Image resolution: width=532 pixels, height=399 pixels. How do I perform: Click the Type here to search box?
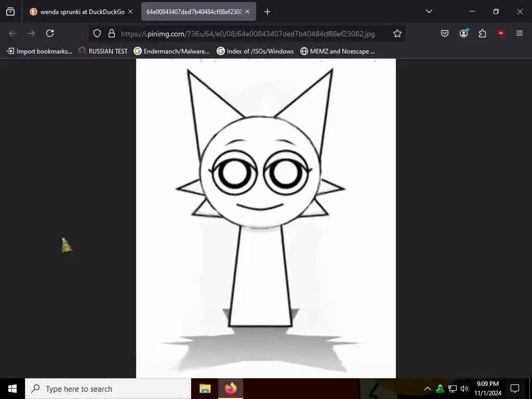coord(108,389)
